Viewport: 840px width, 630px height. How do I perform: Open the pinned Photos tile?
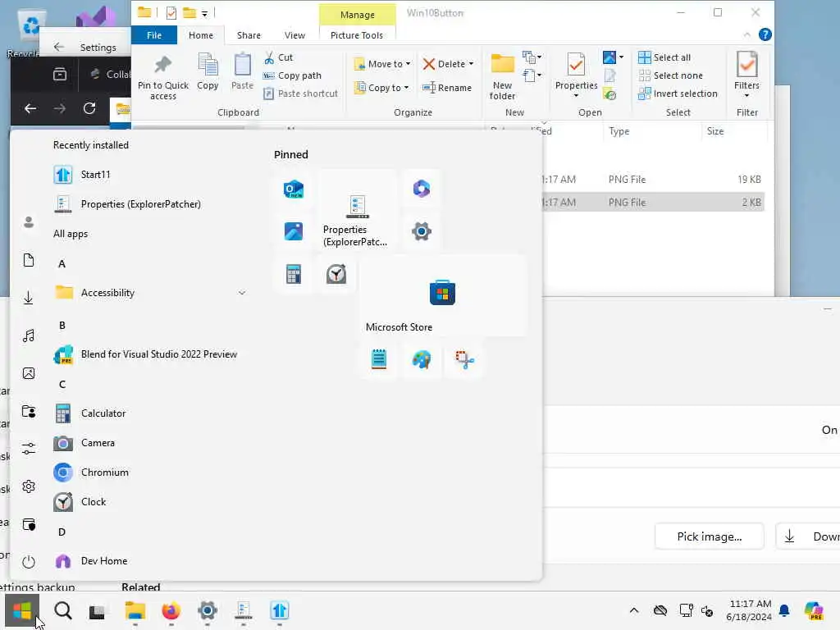[x=293, y=231]
